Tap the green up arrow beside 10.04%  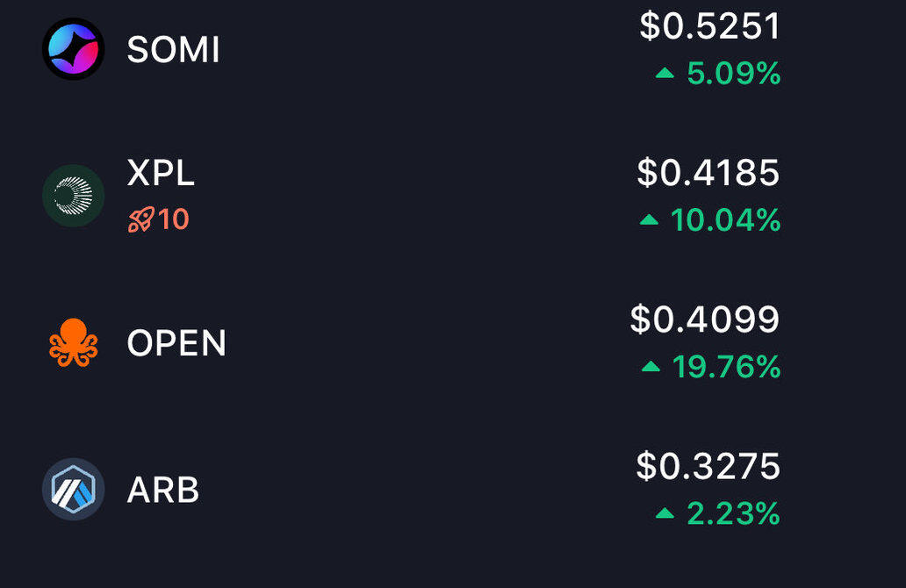tap(649, 221)
